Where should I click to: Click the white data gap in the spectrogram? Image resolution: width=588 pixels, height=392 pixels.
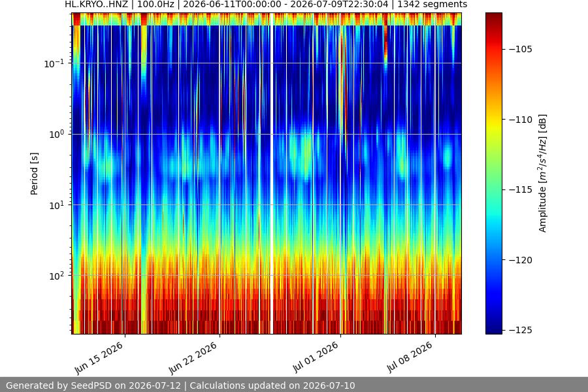tap(272, 173)
